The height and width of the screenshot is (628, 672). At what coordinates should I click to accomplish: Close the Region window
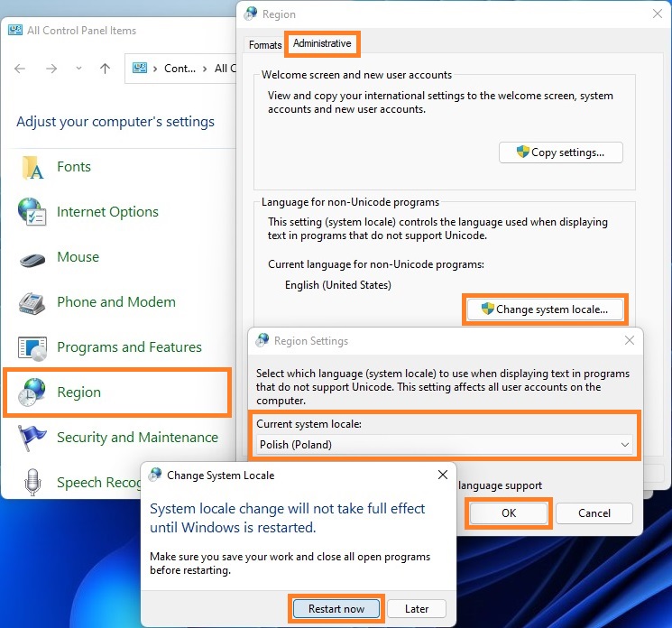click(x=658, y=14)
